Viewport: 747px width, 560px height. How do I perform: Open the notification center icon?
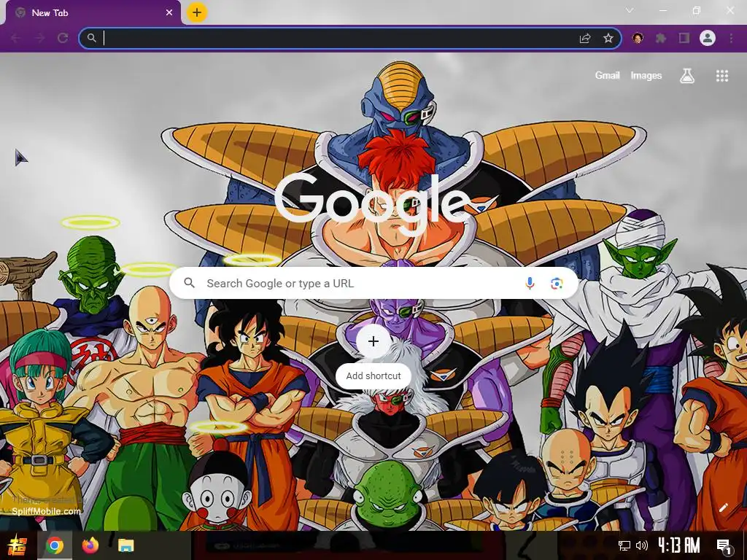click(724, 545)
